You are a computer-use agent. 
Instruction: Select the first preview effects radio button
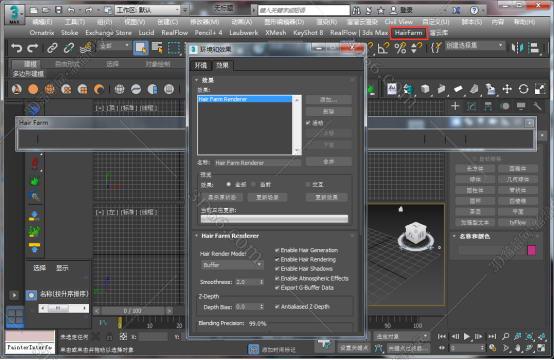click(x=229, y=184)
